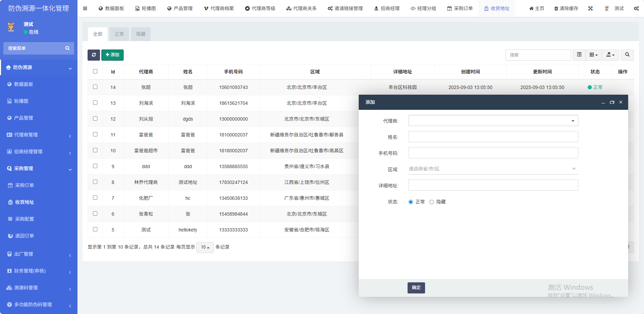Click 清除缓存 trash icon item

[x=566, y=8]
